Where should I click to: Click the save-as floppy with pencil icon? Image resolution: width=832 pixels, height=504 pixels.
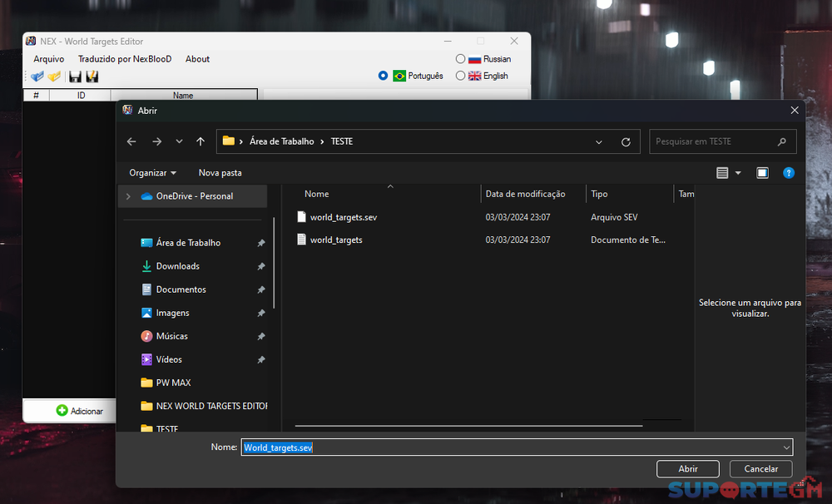tap(92, 77)
